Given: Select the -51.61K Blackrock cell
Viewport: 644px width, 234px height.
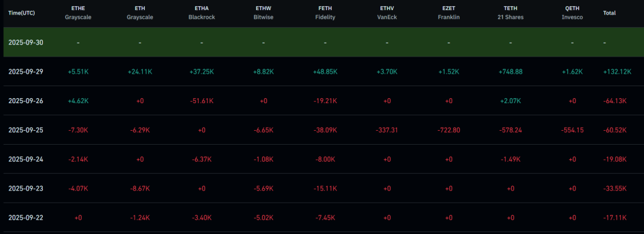Looking at the screenshot, I should click(x=202, y=101).
